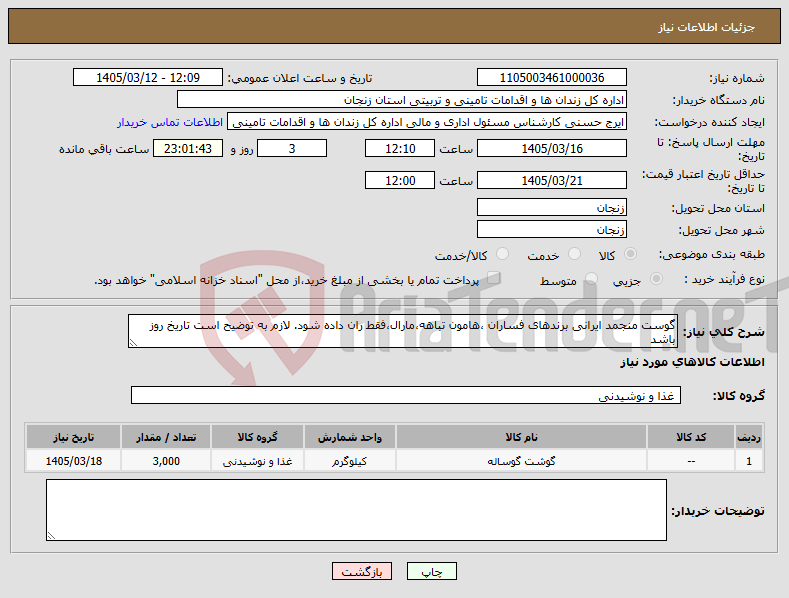Click the remaining days field showing 3
This screenshot has width=789, height=598.
pyautogui.click(x=292, y=148)
